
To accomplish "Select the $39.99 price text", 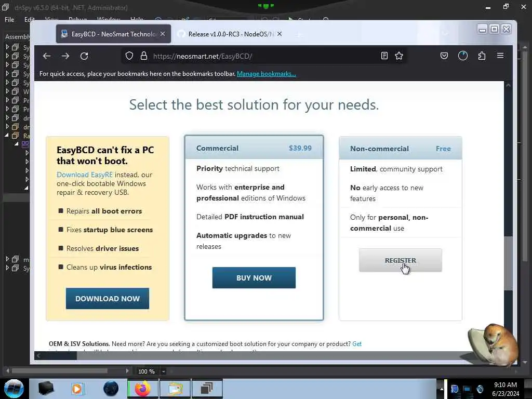I will 300,148.
